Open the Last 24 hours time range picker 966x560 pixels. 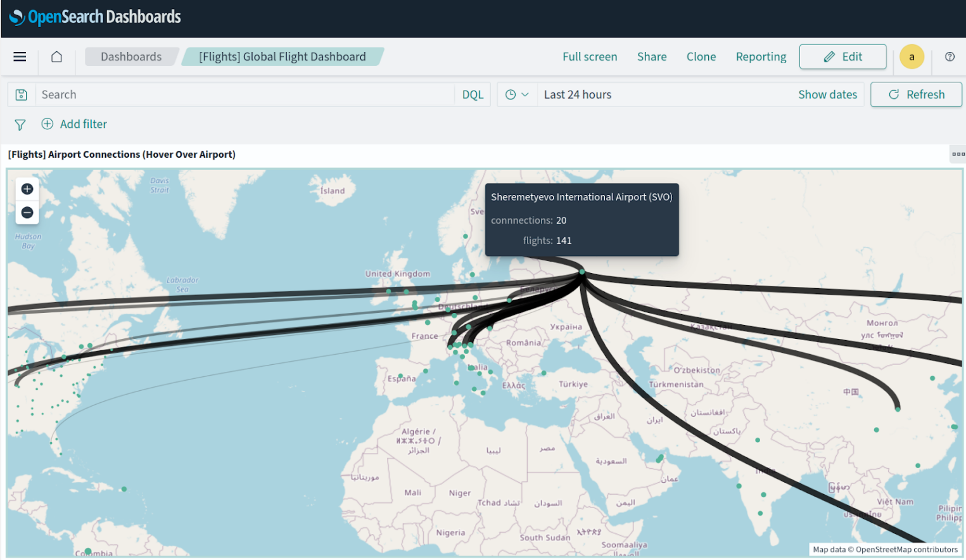click(577, 94)
